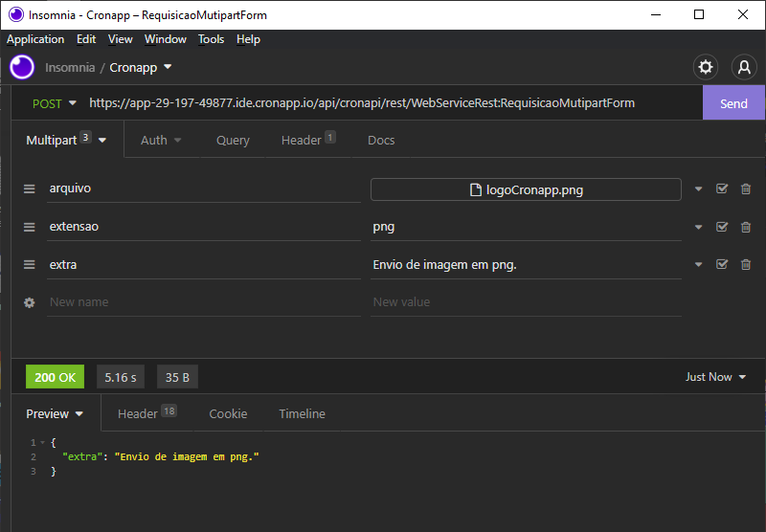Open settings via the gear icon
This screenshot has height=532, width=766.
click(x=706, y=67)
